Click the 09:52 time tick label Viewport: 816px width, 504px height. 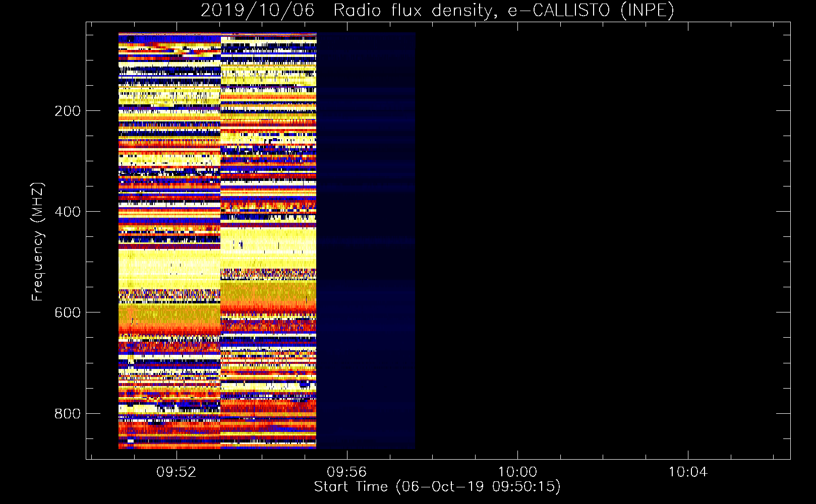pos(176,472)
